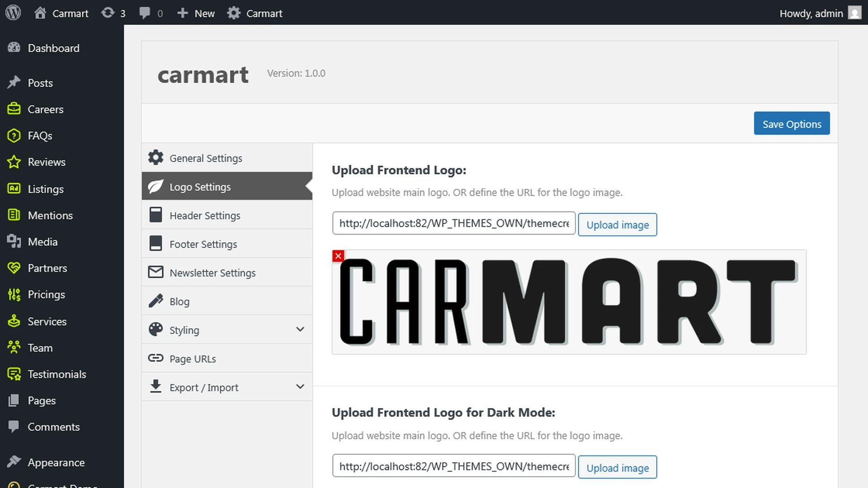Click the Services hand icon
The width and height of the screenshot is (868, 488).
pyautogui.click(x=14, y=321)
